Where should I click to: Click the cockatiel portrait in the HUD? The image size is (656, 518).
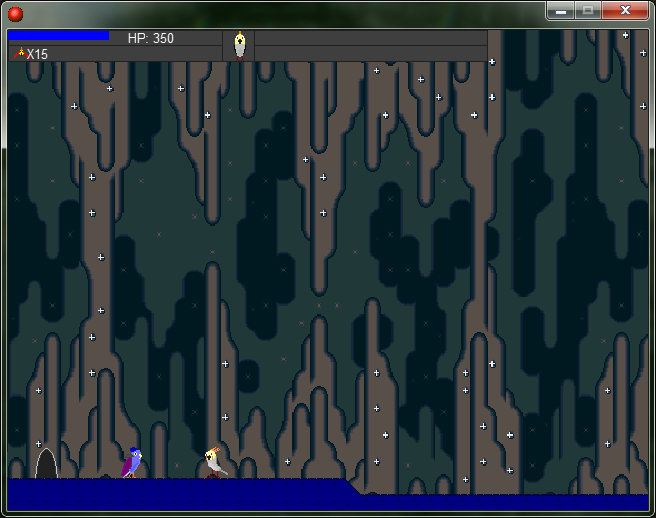[239, 45]
